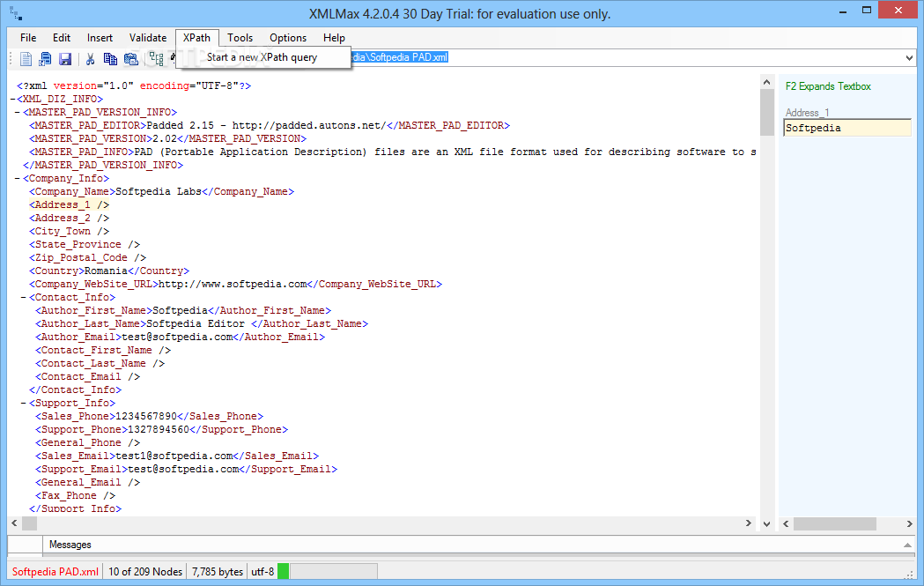Screen dimensions: 924x586
Task: Click the Save floppy disk icon
Action: click(x=65, y=58)
